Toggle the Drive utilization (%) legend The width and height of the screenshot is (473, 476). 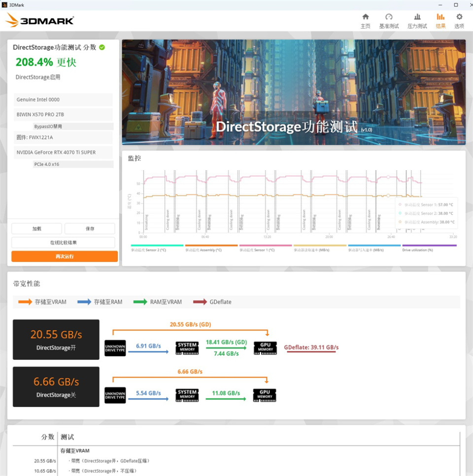coord(429,248)
